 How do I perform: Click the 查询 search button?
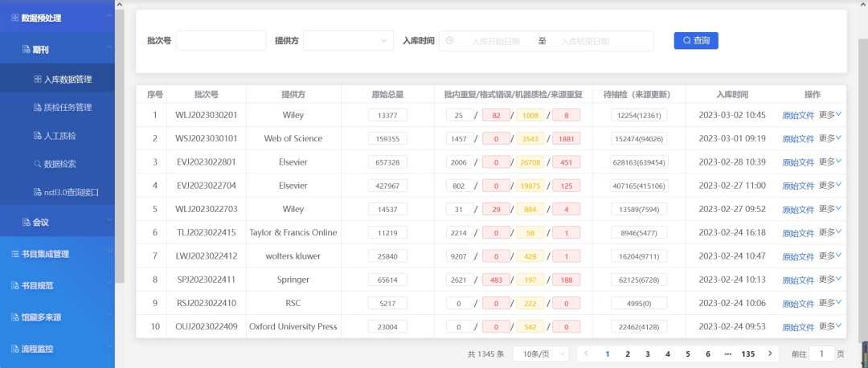pyautogui.click(x=695, y=40)
